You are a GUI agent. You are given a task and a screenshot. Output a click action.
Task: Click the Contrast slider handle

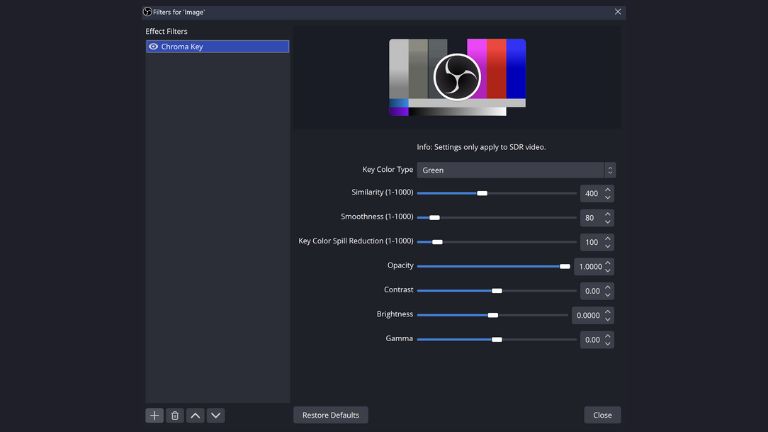pyautogui.click(x=497, y=291)
